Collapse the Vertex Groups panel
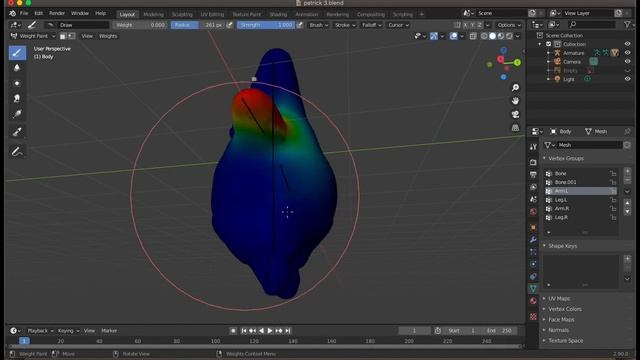 (565, 158)
